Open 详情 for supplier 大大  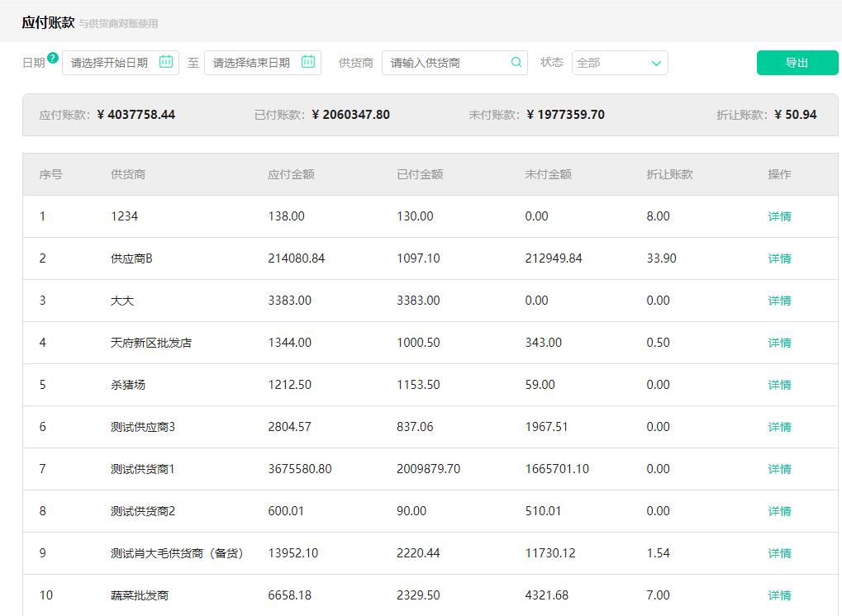pos(778,300)
